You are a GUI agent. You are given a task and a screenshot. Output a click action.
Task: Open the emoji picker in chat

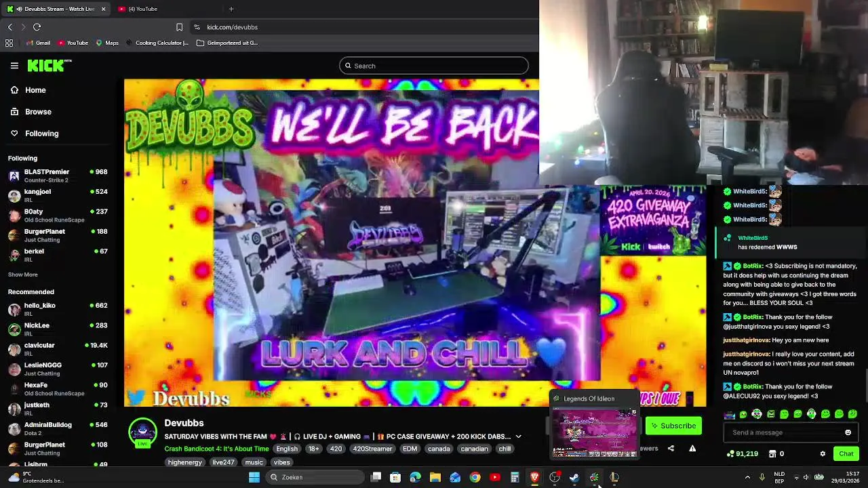[x=848, y=432]
